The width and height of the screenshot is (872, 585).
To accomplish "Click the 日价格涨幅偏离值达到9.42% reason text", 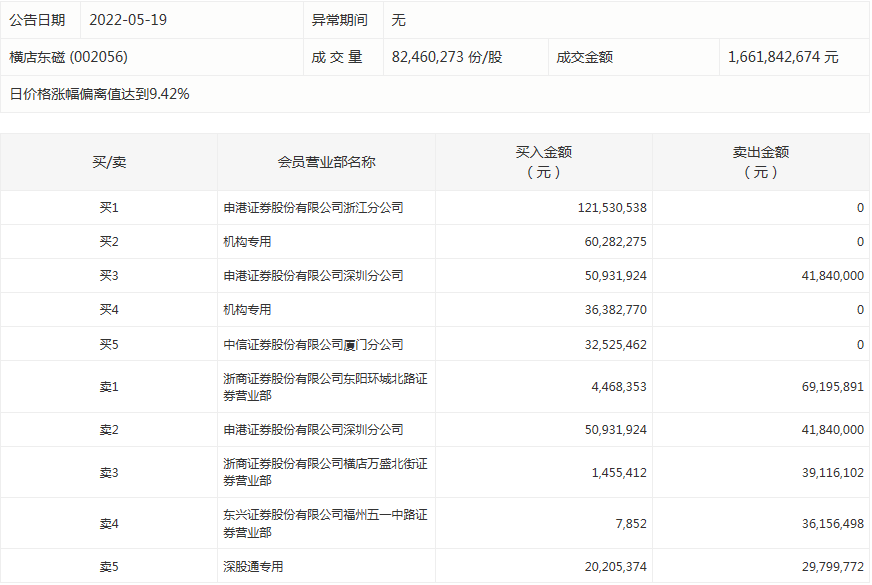I will tap(99, 94).
